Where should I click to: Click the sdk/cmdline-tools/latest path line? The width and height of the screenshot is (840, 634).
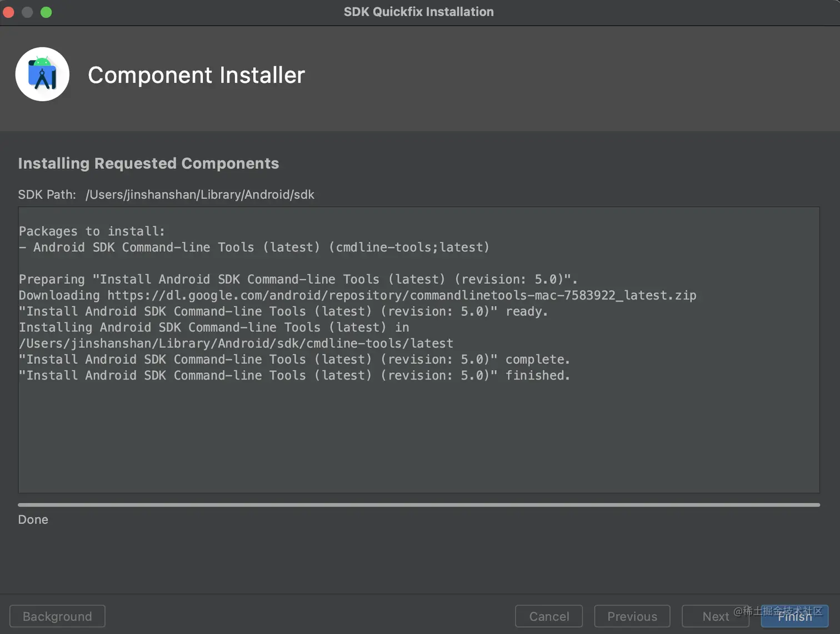tap(236, 343)
